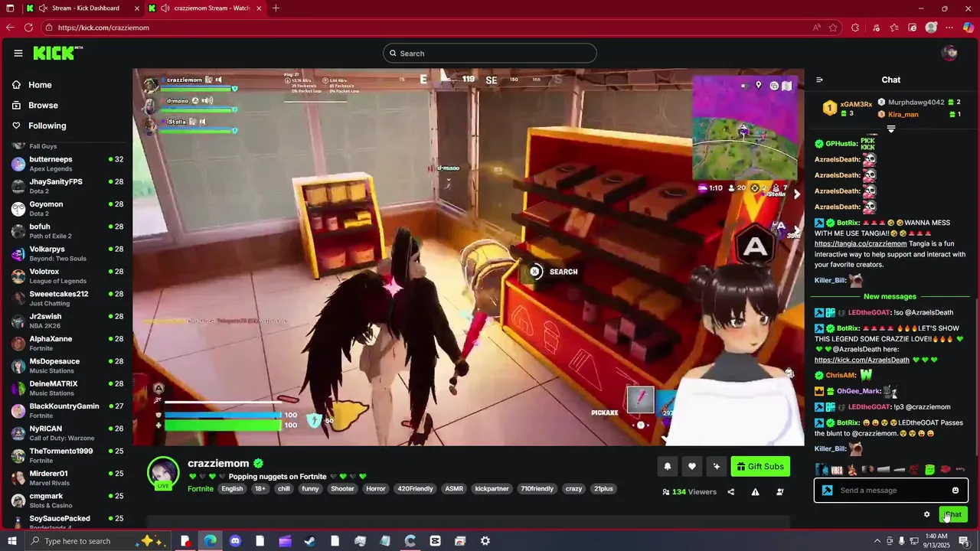The width and height of the screenshot is (980, 551).
Task: Click the Read aloud icon in address bar
Action: [x=817, y=28]
